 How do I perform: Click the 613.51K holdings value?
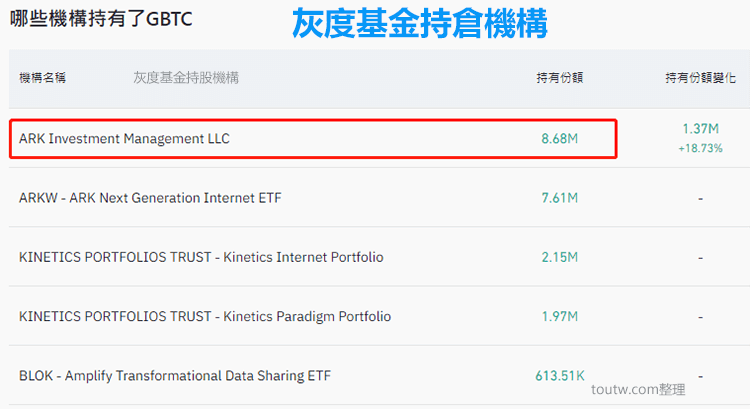pos(560,376)
